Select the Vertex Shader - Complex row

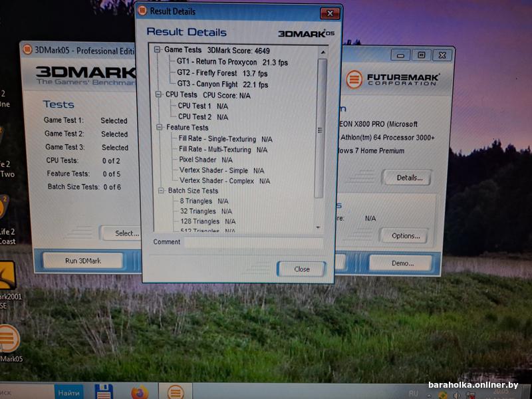225,181
